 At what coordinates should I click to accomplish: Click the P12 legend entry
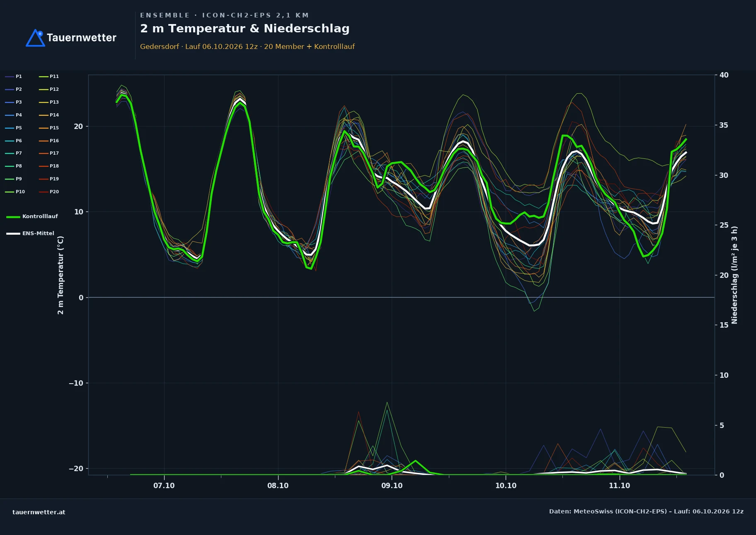(49, 90)
